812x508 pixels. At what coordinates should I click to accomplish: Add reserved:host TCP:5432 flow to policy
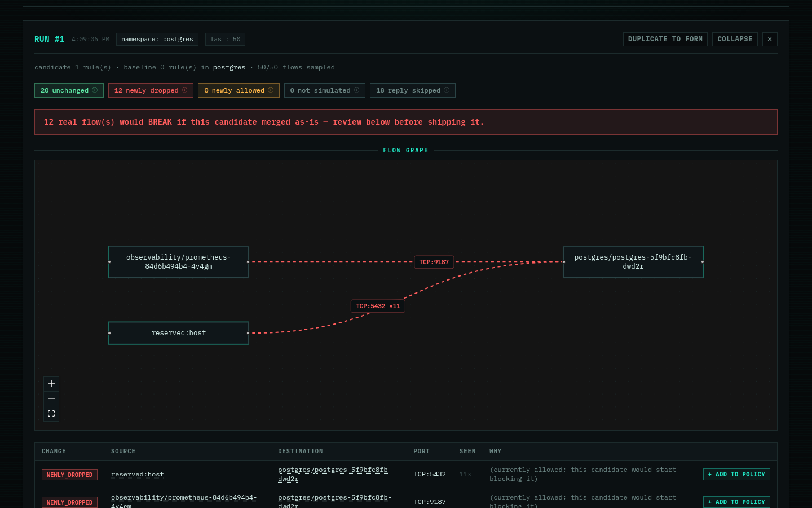pyautogui.click(x=736, y=475)
